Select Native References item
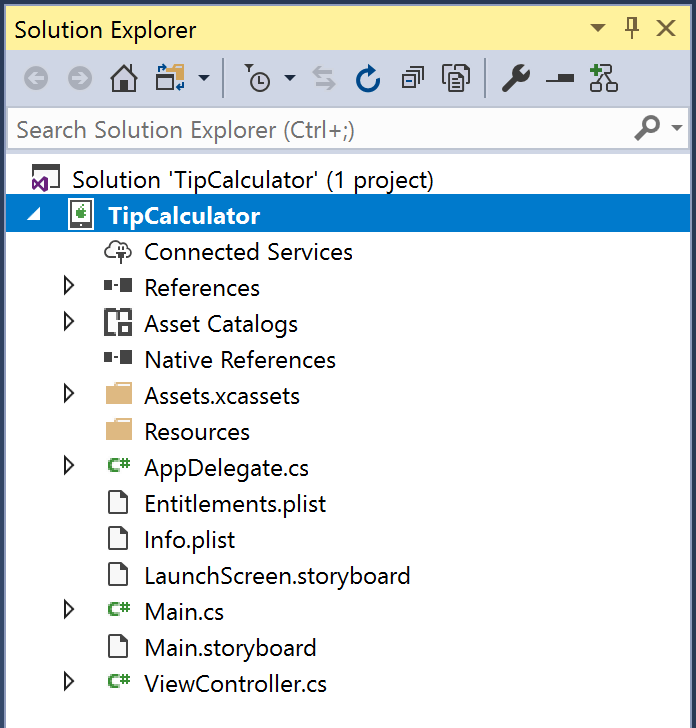 (240, 360)
